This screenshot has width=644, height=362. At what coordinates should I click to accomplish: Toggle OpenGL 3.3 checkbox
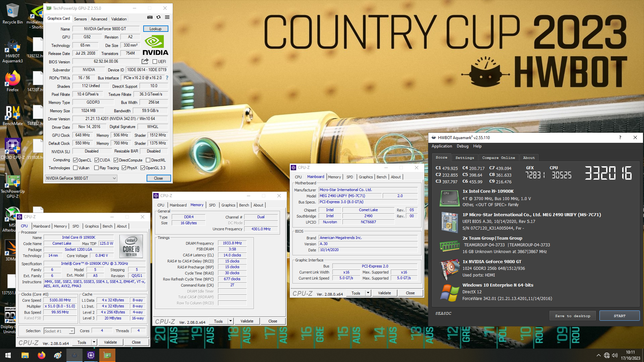(x=143, y=168)
